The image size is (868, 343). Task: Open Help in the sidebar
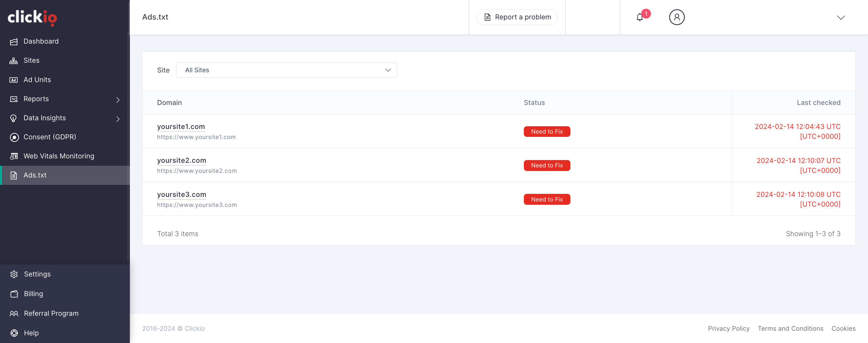(65, 333)
